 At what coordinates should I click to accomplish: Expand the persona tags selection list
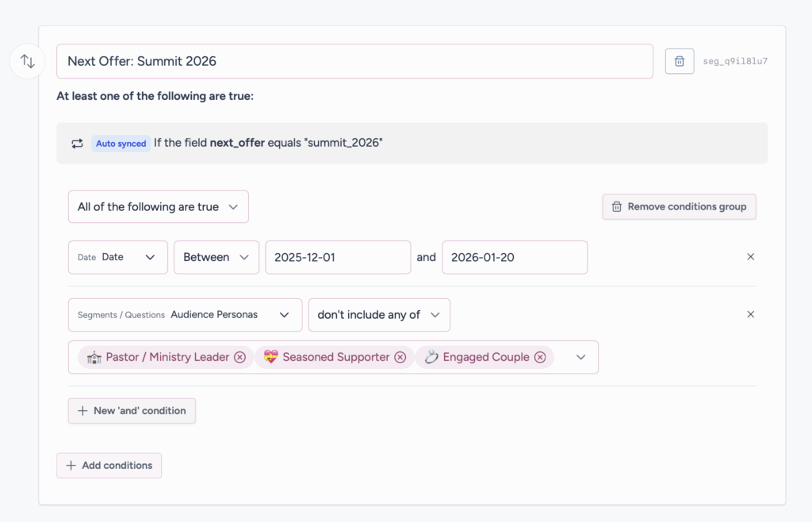click(x=580, y=357)
